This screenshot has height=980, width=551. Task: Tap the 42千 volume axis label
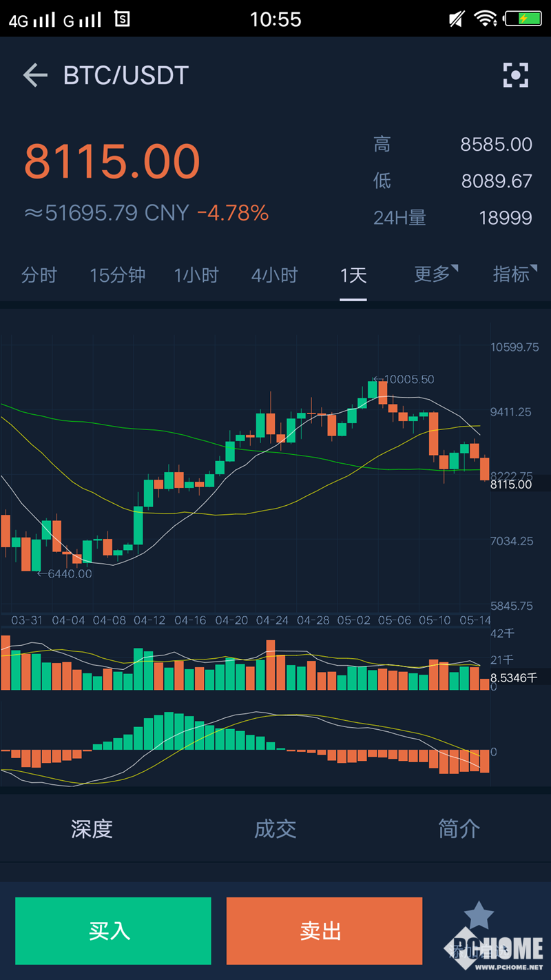(502, 633)
